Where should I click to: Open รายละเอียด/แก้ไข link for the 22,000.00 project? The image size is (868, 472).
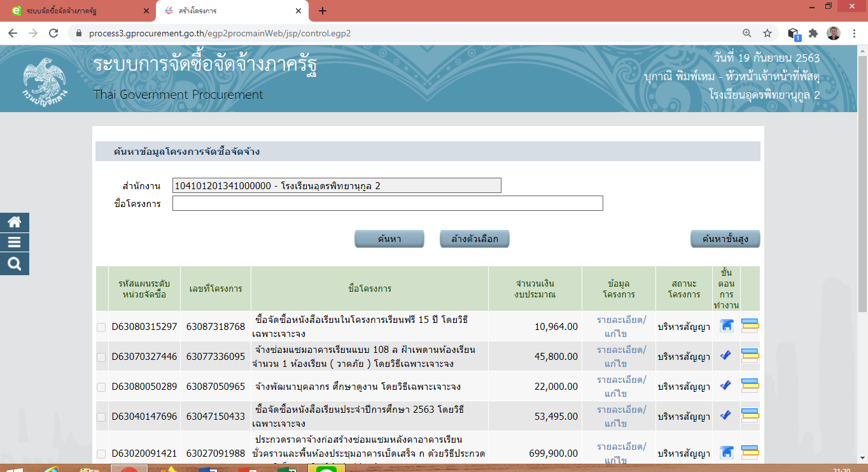coord(621,386)
